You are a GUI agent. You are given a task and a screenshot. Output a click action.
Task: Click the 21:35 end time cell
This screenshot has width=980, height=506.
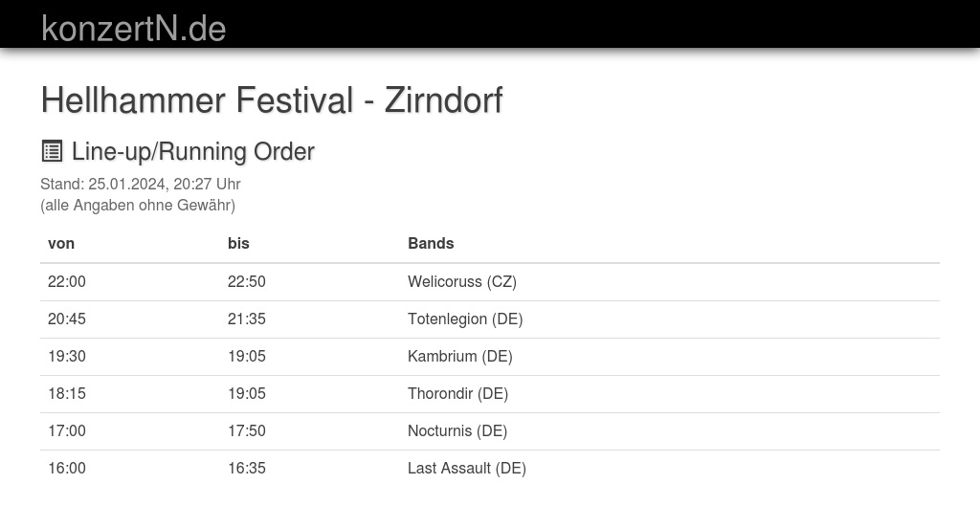(247, 319)
